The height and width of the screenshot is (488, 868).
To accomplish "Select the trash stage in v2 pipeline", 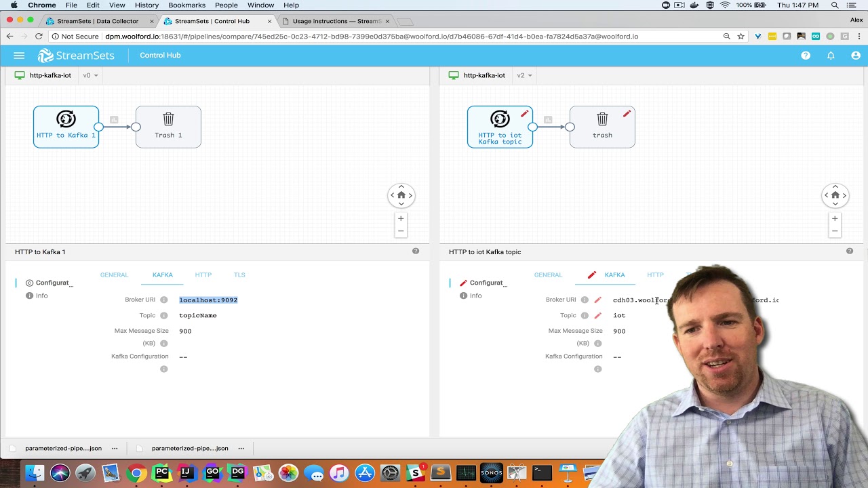I will pos(602,127).
